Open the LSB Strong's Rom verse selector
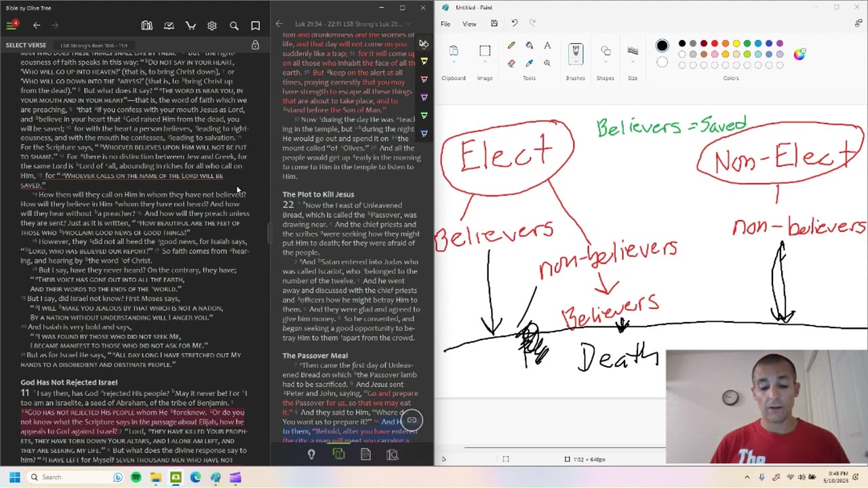Image resolution: width=868 pixels, height=488 pixels. pyautogui.click(x=94, y=45)
